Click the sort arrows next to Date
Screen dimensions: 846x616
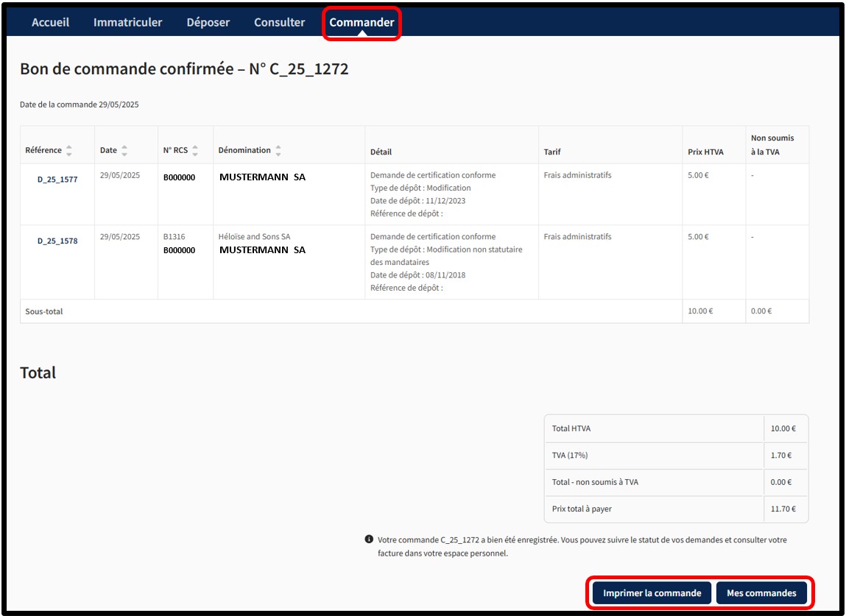(124, 150)
